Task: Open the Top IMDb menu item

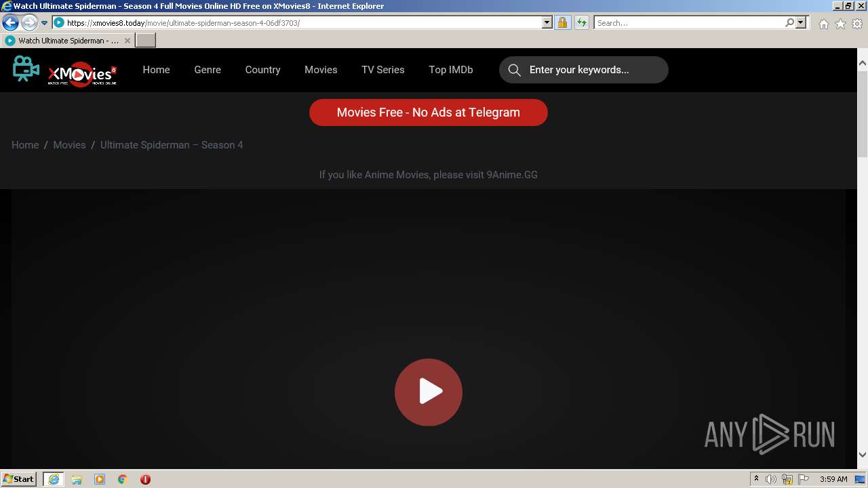Action: [x=451, y=70]
